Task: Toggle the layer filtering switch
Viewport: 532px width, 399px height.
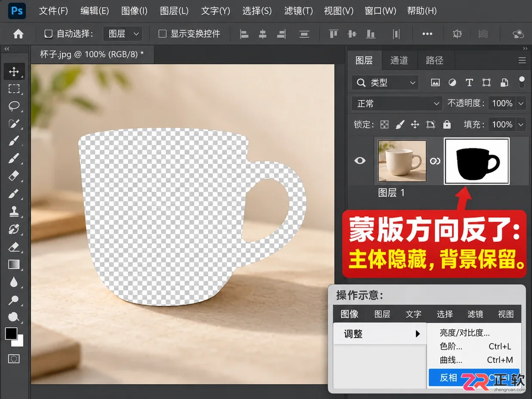Action: (522, 82)
